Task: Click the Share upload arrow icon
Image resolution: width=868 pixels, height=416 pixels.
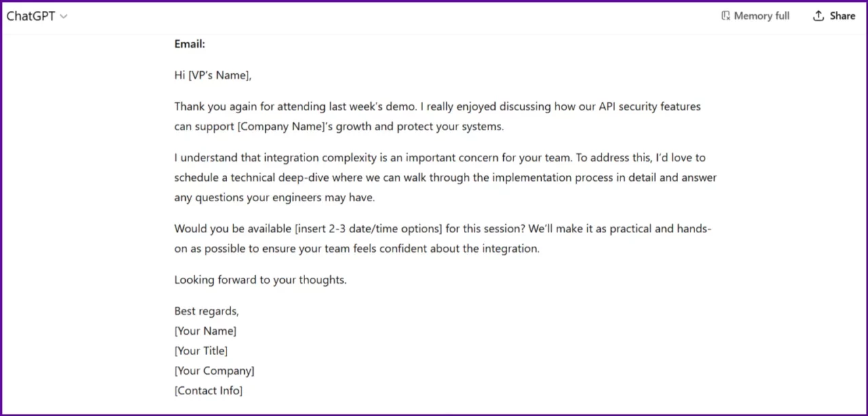Action: (x=818, y=16)
